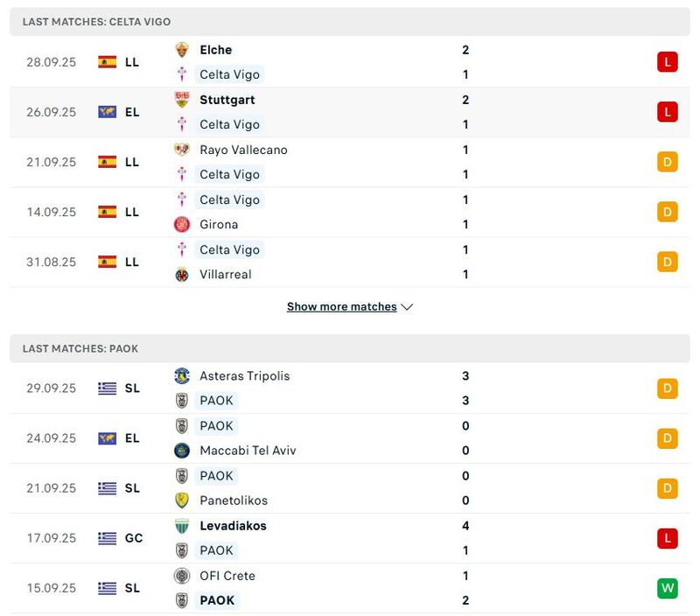The height and width of the screenshot is (616, 700).
Task: Click the Europa League icon beside EL
Action: (107, 112)
